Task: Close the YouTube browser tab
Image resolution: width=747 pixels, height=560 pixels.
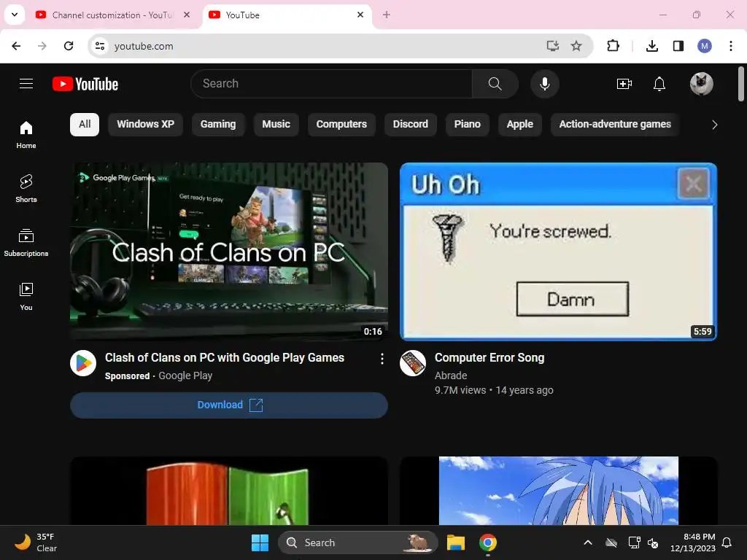Action: point(360,15)
